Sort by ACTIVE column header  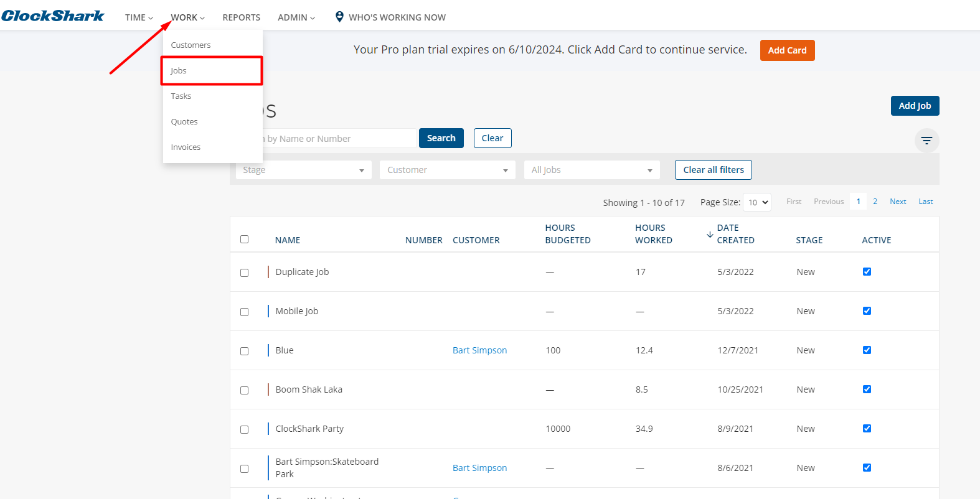(x=877, y=240)
